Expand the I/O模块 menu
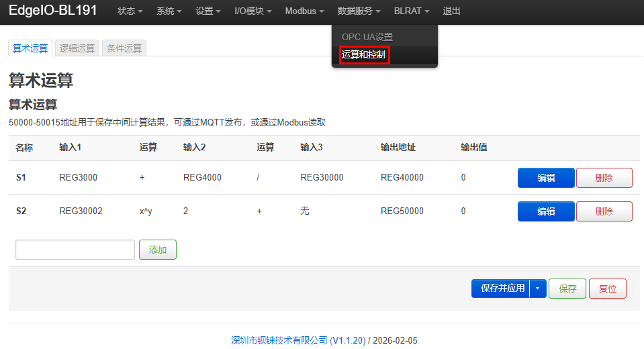This screenshot has width=644, height=349. tap(252, 11)
